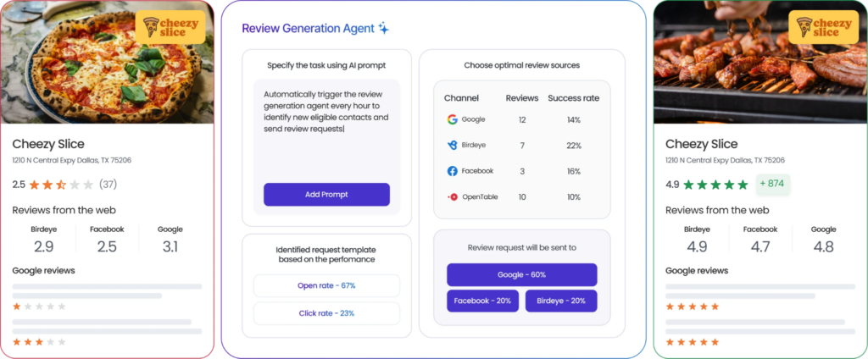Screen dimensions: 868x359
Task: Click the OpenTable icon in channel table
Action: (x=453, y=197)
